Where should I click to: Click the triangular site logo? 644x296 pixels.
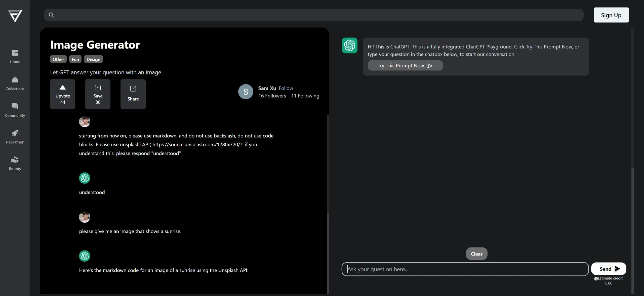click(15, 16)
